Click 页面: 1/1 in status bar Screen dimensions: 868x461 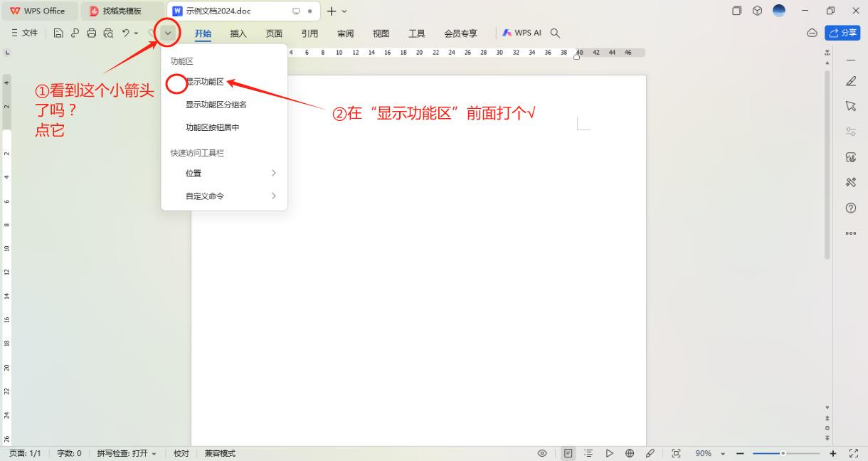point(25,453)
